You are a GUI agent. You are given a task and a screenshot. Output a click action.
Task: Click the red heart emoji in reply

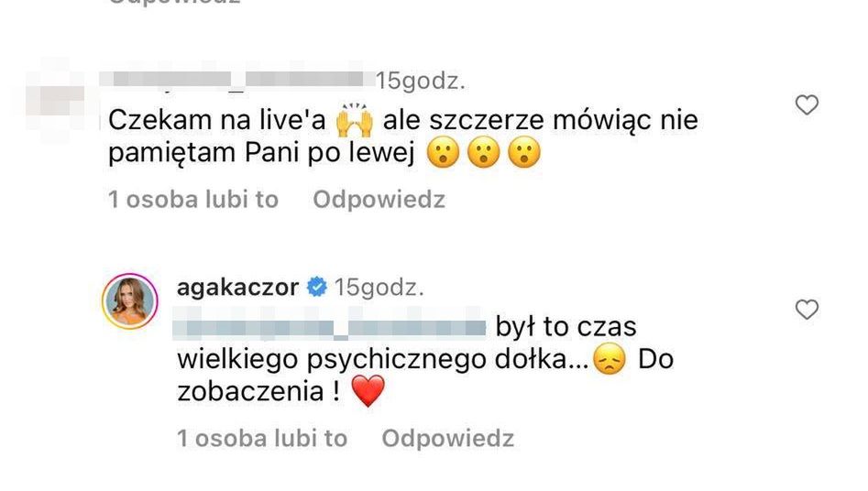point(368,391)
